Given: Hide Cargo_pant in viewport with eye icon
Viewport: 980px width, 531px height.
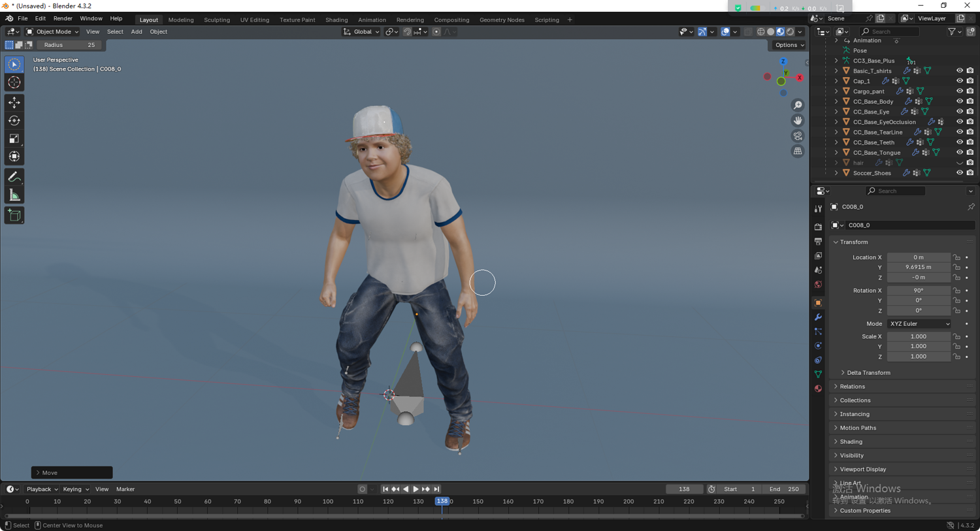Looking at the screenshot, I should [x=960, y=91].
